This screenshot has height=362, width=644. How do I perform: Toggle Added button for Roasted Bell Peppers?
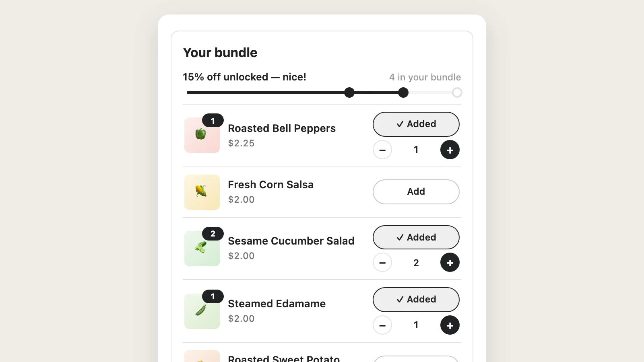[x=416, y=124]
